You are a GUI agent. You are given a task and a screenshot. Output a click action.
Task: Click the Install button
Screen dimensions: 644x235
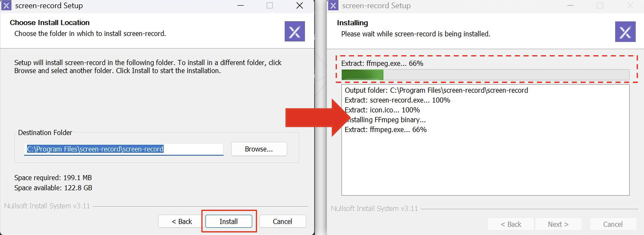[229, 221]
